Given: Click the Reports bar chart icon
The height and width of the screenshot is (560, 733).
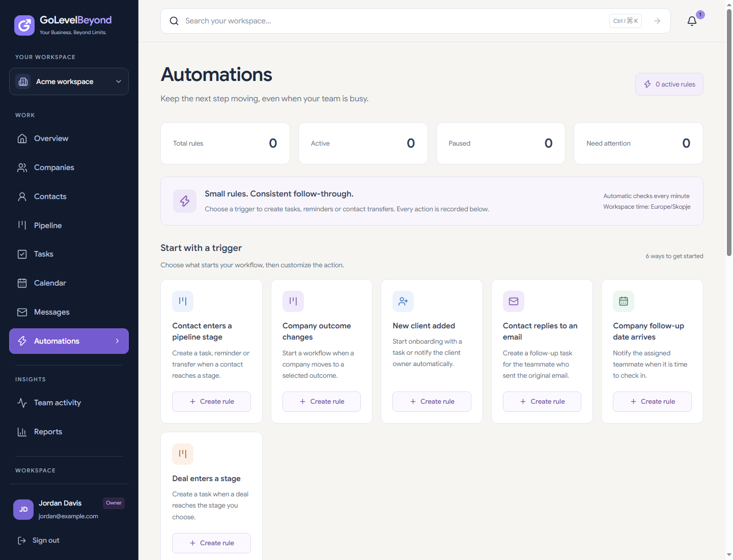Looking at the screenshot, I should point(22,432).
